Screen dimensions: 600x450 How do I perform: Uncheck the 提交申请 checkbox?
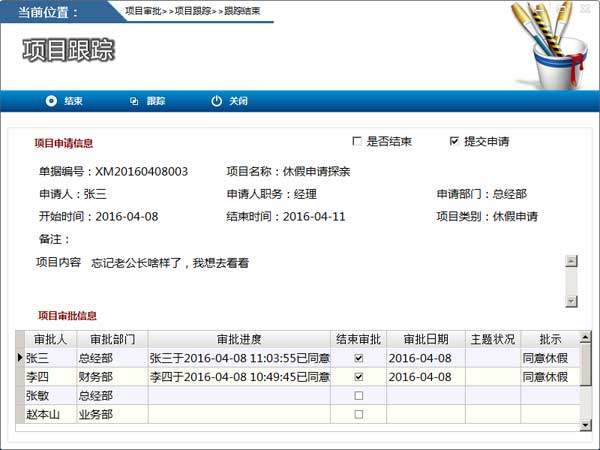454,142
